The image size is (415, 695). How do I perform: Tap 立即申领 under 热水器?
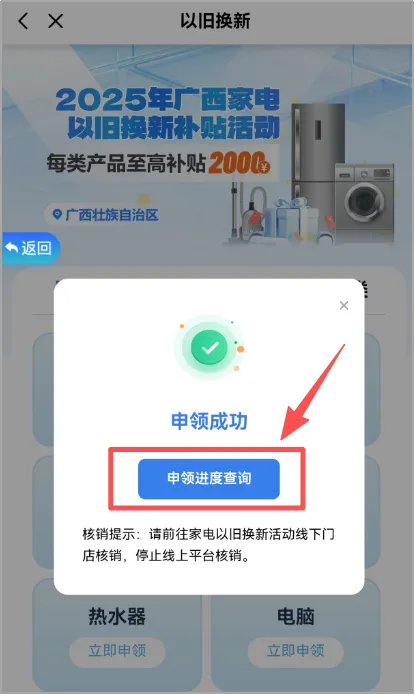coord(117,651)
